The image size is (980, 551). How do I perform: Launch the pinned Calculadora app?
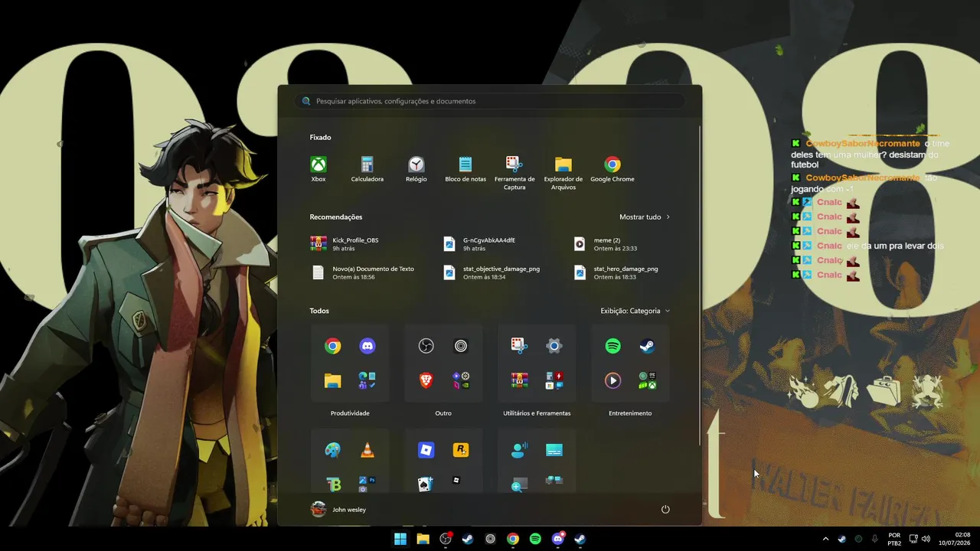coord(367,170)
